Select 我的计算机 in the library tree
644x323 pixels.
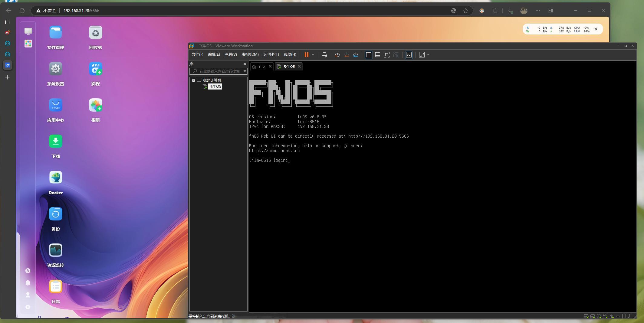tap(212, 80)
